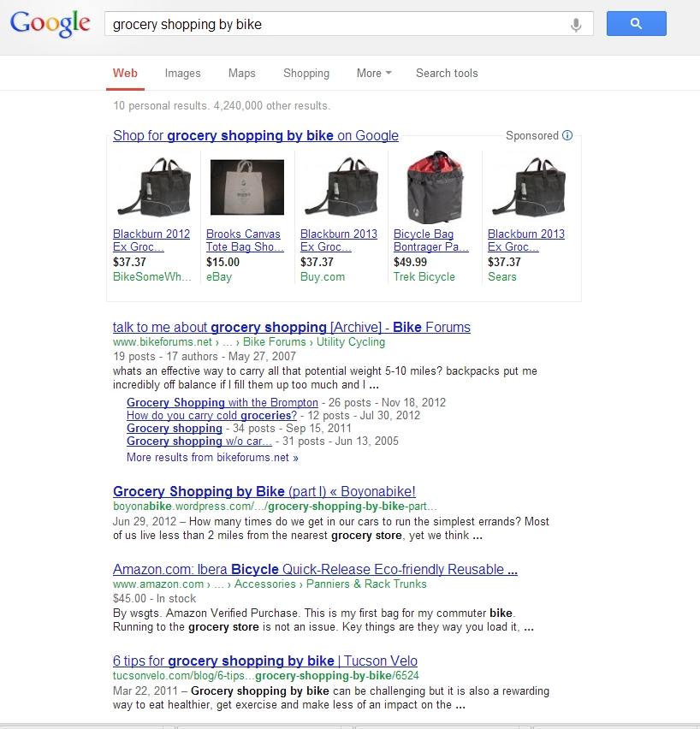Open the red Bontrager bicycle bag image
Viewport: 700px width, 729px height.
(435, 187)
